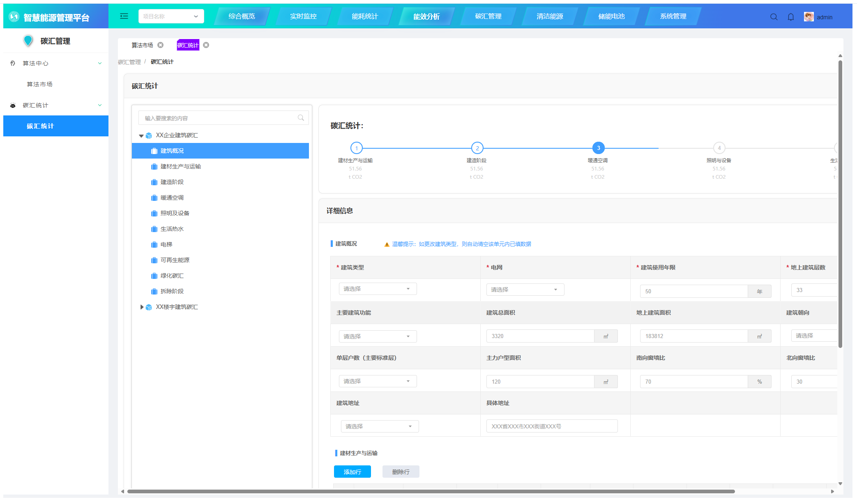The width and height of the screenshot is (857, 504).
Task: Close the 碳汇统计 tab with its X icon
Action: 206,45
